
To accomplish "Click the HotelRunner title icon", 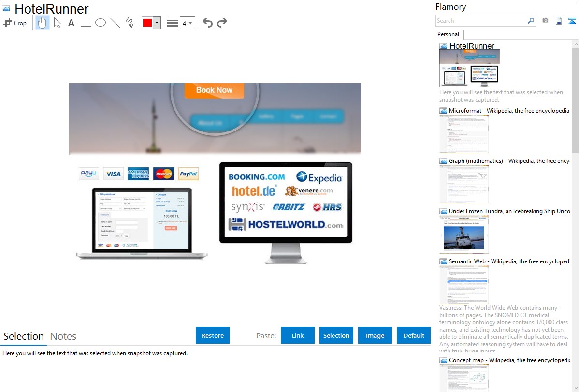I will coord(6,8).
